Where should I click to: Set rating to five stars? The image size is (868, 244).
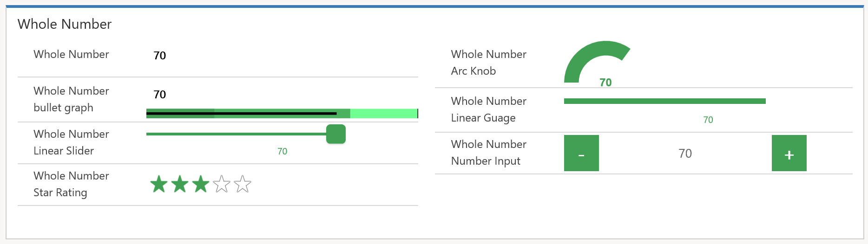point(243,185)
